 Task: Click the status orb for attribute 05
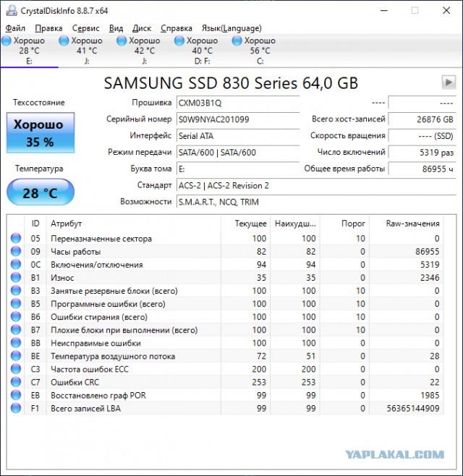tap(16, 238)
